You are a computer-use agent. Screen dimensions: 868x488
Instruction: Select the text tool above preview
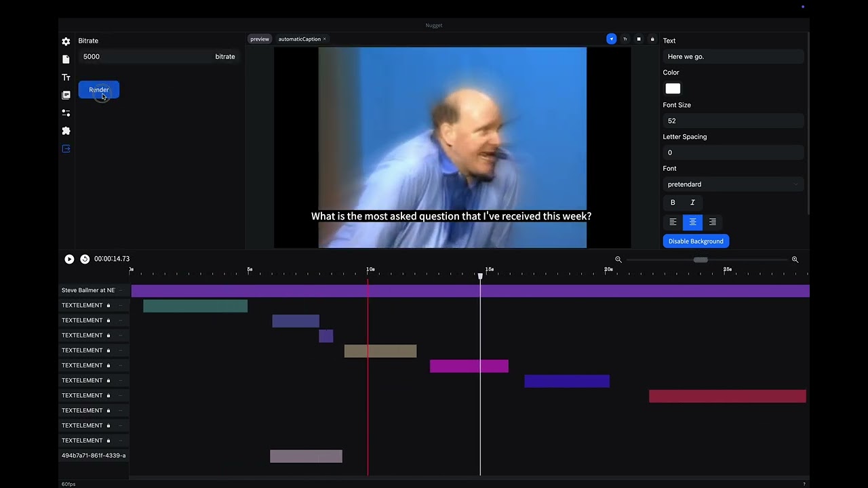(625, 39)
